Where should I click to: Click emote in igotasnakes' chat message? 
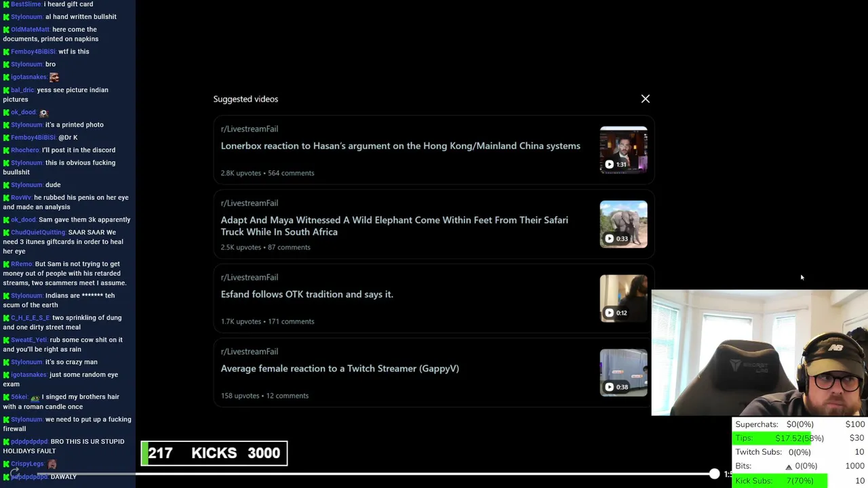point(54,77)
